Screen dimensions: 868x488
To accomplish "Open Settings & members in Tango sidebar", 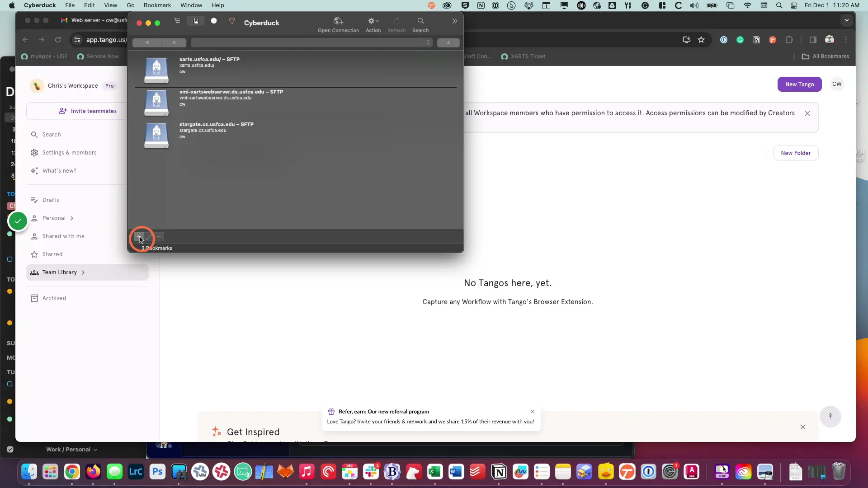I will pyautogui.click(x=69, y=153).
